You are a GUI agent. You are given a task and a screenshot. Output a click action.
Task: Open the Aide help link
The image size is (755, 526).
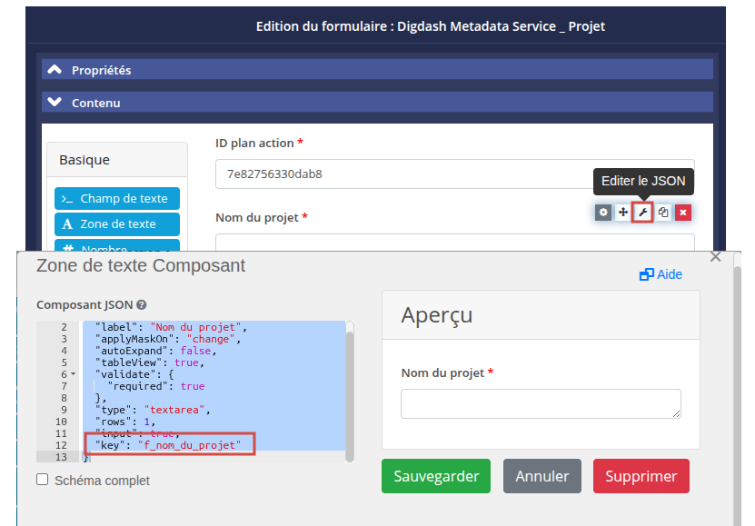[661, 274]
